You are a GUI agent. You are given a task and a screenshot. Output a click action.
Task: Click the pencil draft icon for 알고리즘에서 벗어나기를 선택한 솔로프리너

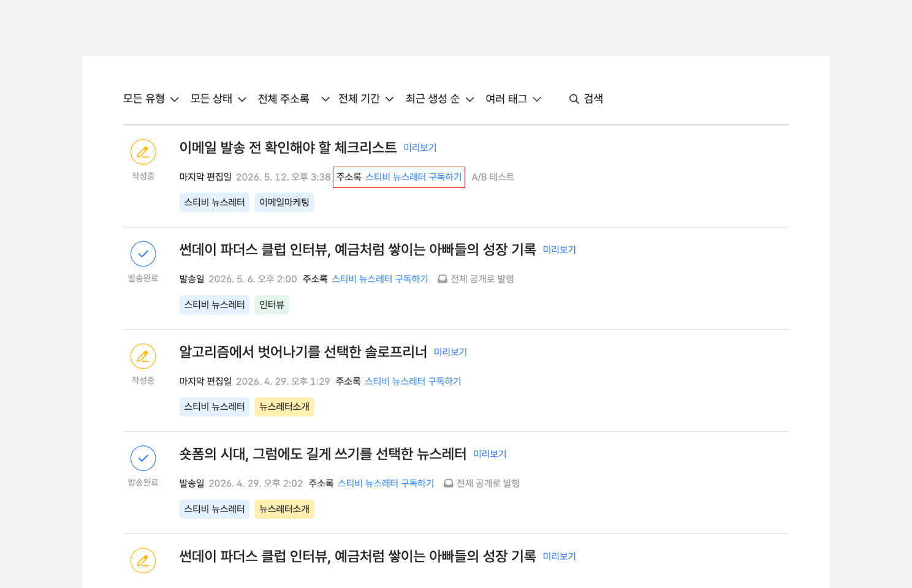(x=143, y=356)
